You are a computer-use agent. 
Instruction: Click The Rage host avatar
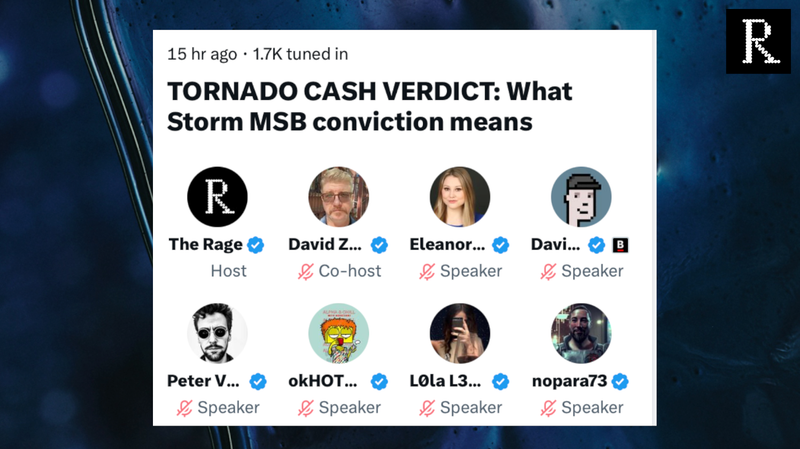tap(217, 196)
